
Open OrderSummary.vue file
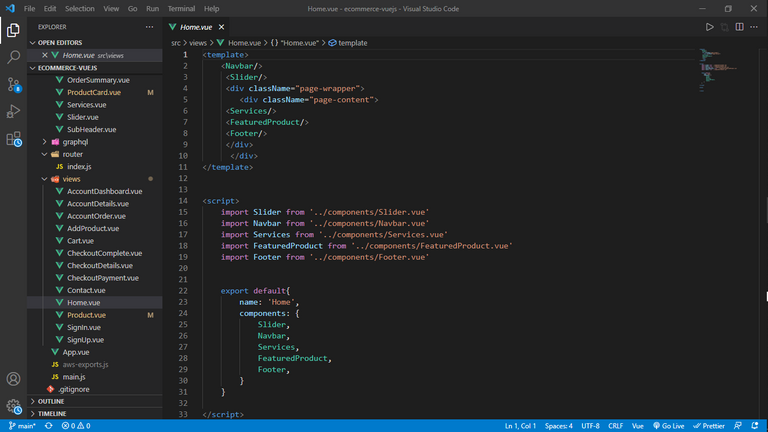tap(98, 80)
